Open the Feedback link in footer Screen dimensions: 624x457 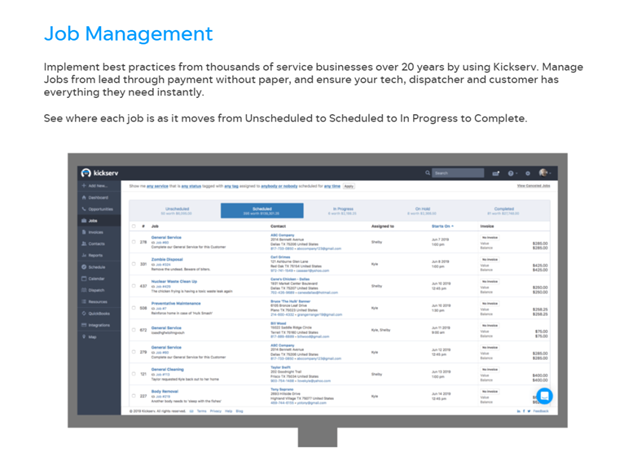coord(541,411)
